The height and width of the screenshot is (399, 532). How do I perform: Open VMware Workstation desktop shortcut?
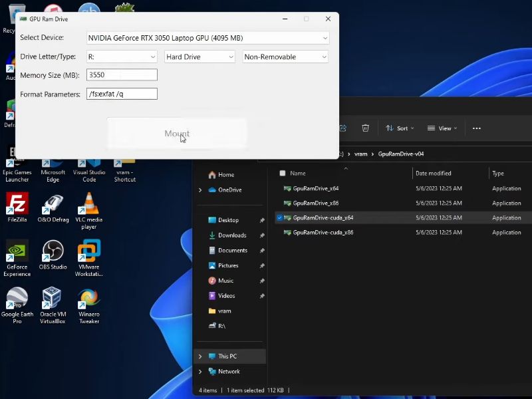[89, 258]
